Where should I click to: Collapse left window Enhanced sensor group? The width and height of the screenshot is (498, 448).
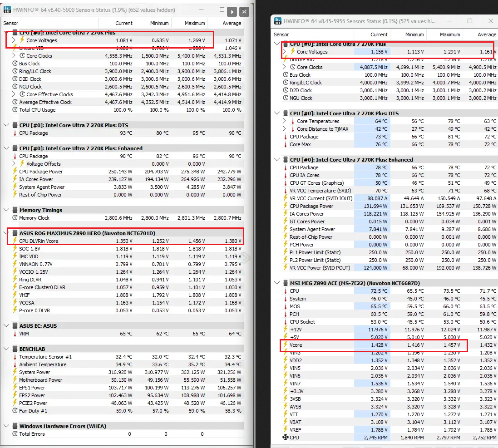click(6, 148)
